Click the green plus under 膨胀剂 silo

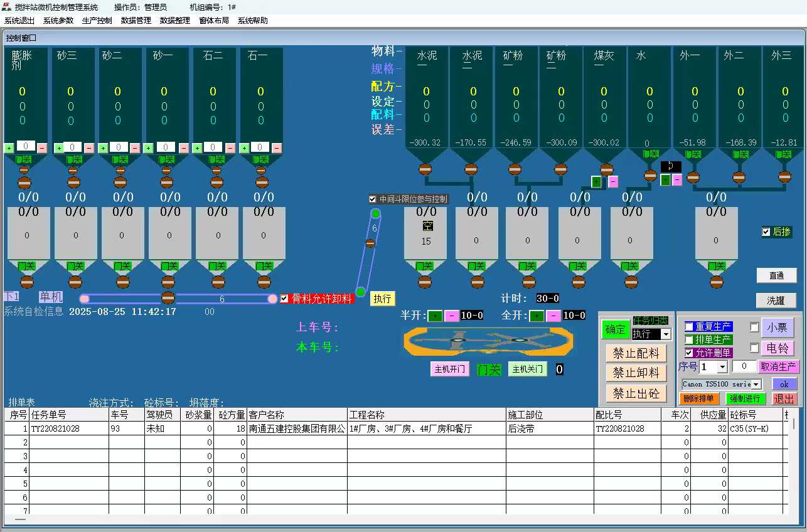pos(9,148)
